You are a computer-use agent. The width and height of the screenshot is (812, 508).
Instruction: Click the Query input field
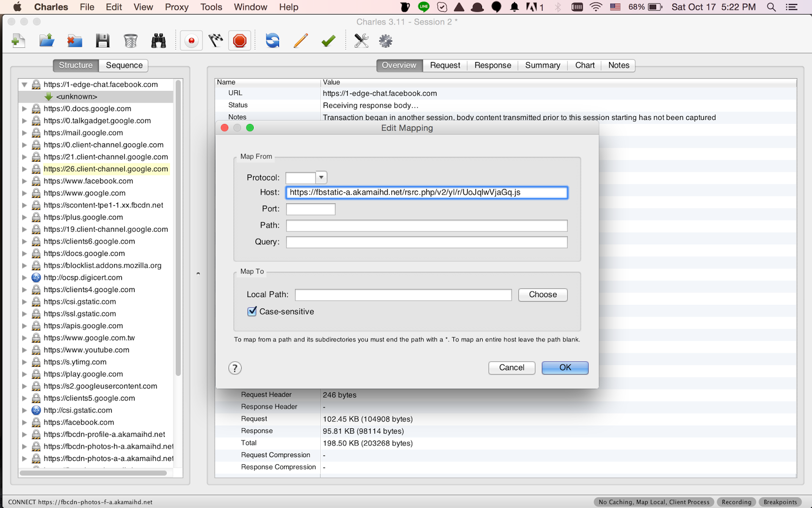point(427,242)
